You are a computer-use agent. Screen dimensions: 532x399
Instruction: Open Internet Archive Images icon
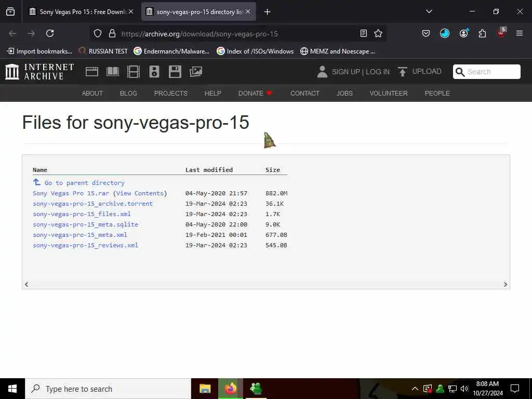click(x=196, y=72)
